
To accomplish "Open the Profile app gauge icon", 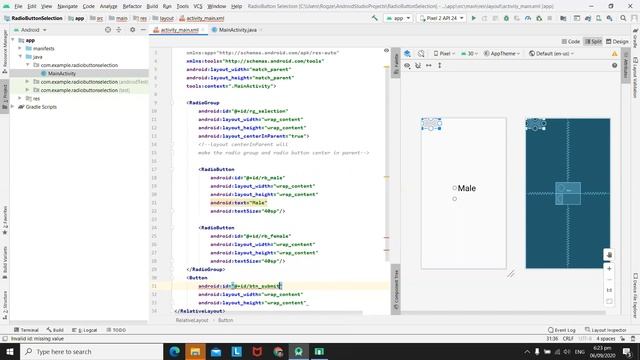I will coord(528,18).
